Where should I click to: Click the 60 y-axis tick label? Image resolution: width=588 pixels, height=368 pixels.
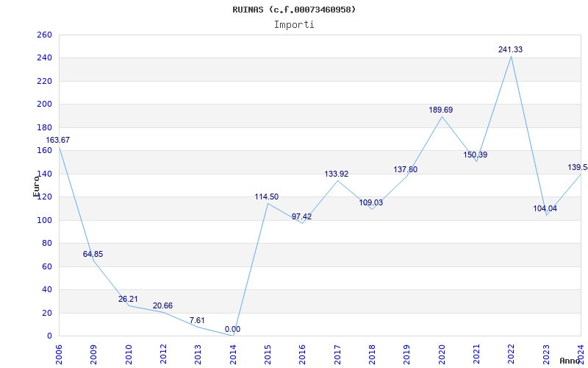coord(46,266)
